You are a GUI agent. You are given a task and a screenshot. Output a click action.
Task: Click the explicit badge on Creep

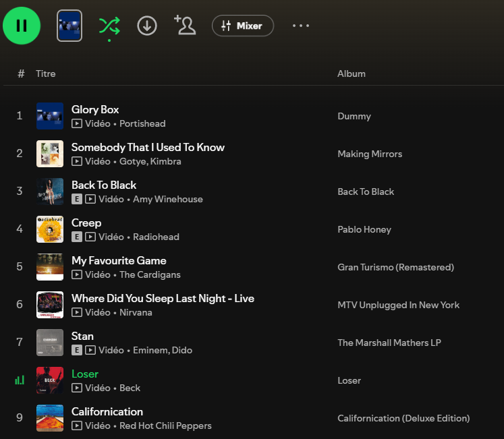coord(77,237)
